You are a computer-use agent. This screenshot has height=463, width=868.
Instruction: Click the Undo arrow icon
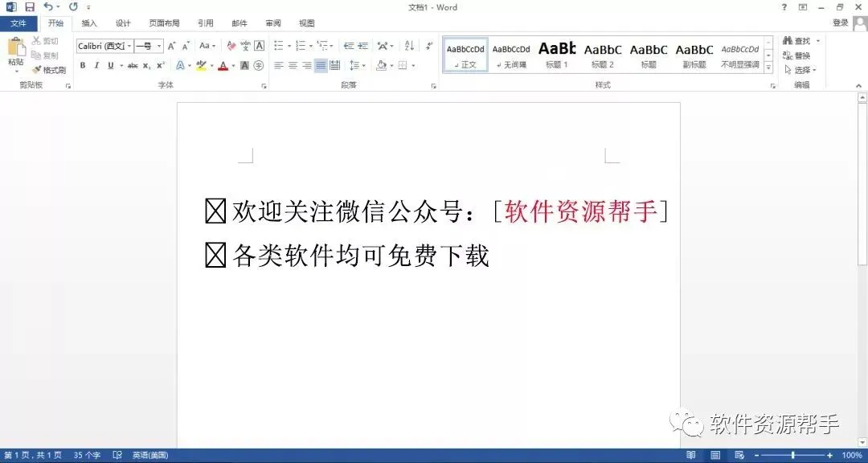[49, 7]
